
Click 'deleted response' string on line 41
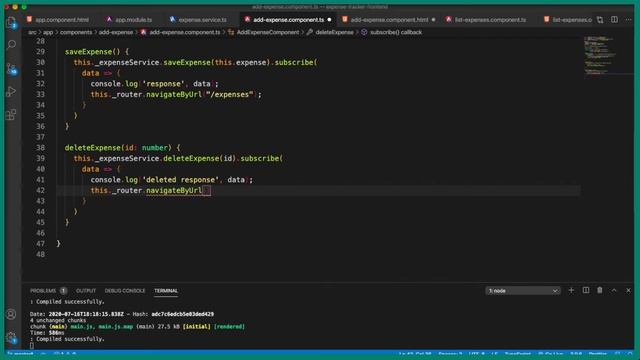180,180
